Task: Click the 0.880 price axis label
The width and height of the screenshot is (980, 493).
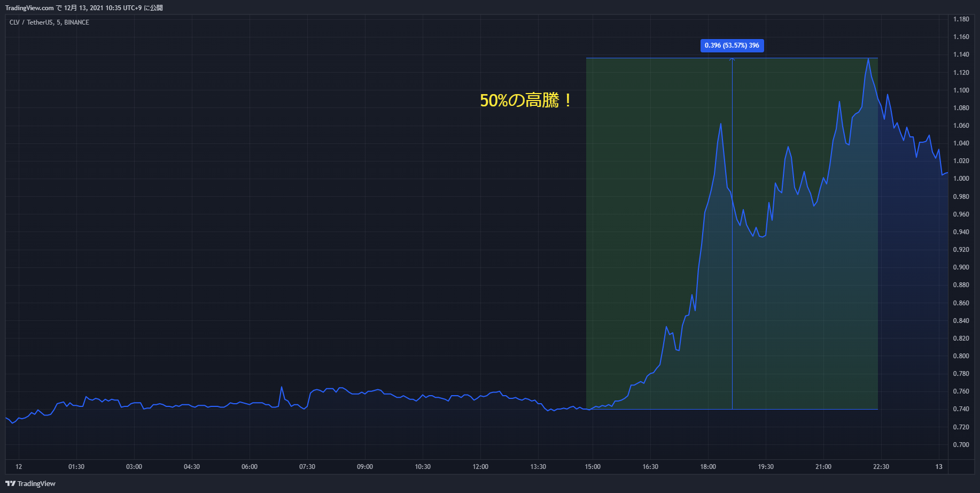Action: (x=961, y=285)
